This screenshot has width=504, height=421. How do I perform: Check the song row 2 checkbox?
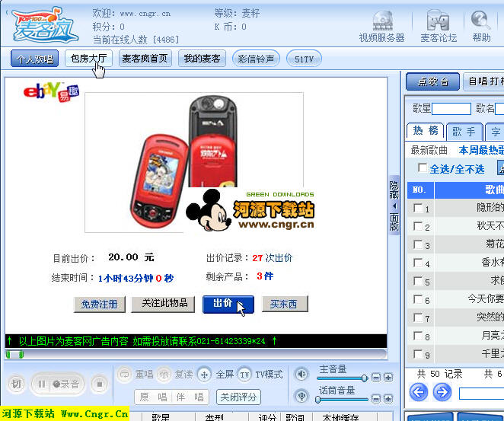[418, 226]
